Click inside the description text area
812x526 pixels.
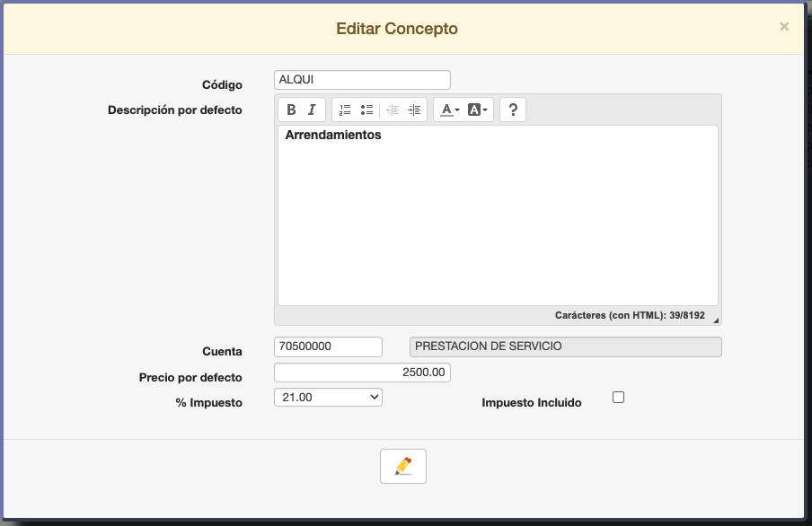(498, 224)
